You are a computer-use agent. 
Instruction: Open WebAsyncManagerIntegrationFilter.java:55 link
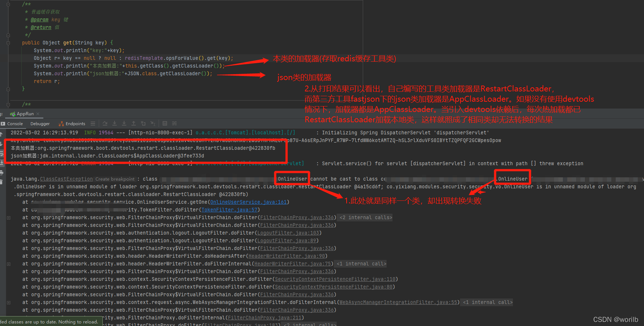(398, 302)
